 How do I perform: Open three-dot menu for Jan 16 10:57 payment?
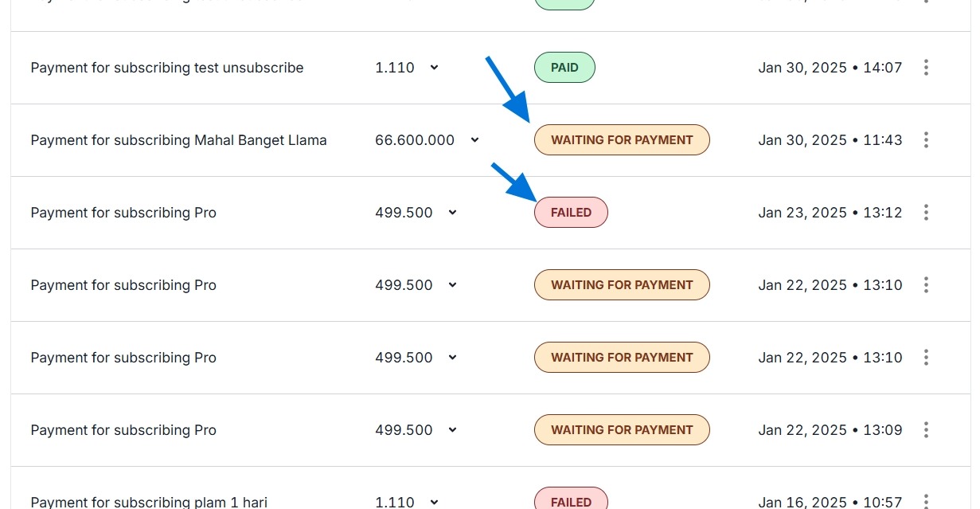(926, 501)
